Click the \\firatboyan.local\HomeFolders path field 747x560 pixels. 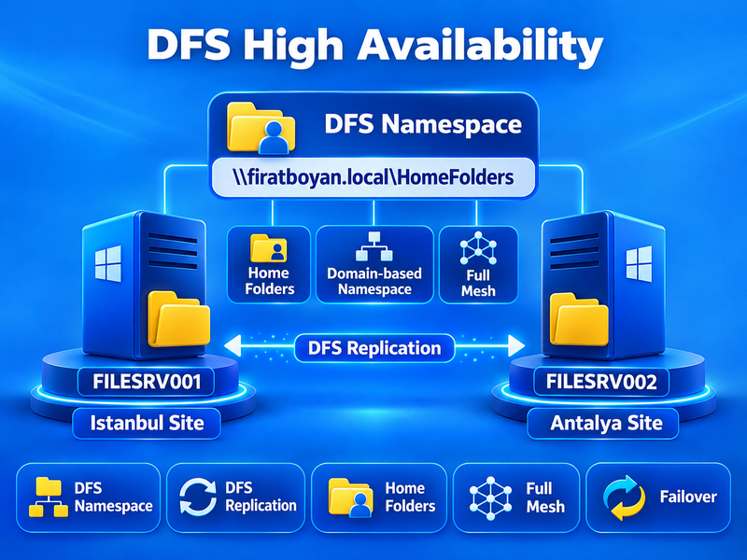pyautogui.click(x=374, y=177)
